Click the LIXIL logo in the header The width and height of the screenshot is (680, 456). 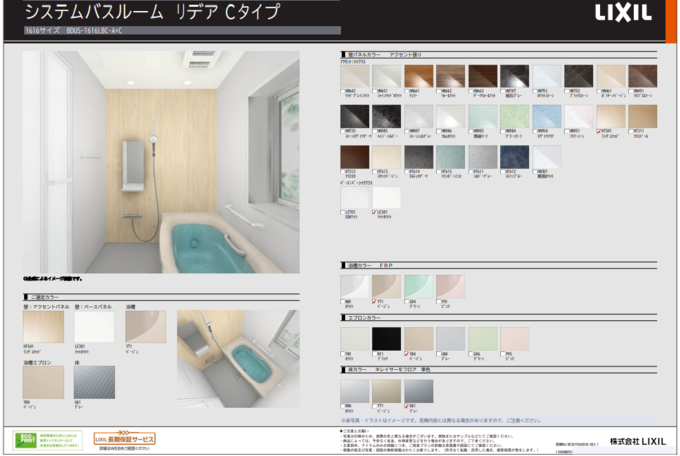point(623,13)
